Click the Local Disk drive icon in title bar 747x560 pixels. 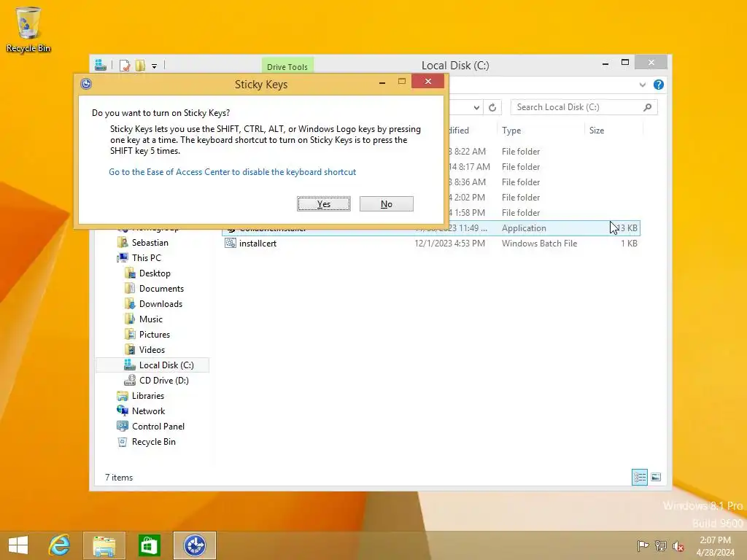100,65
